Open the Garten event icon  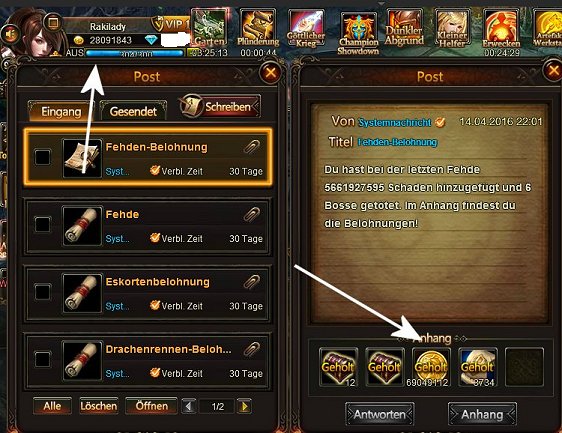click(x=210, y=29)
